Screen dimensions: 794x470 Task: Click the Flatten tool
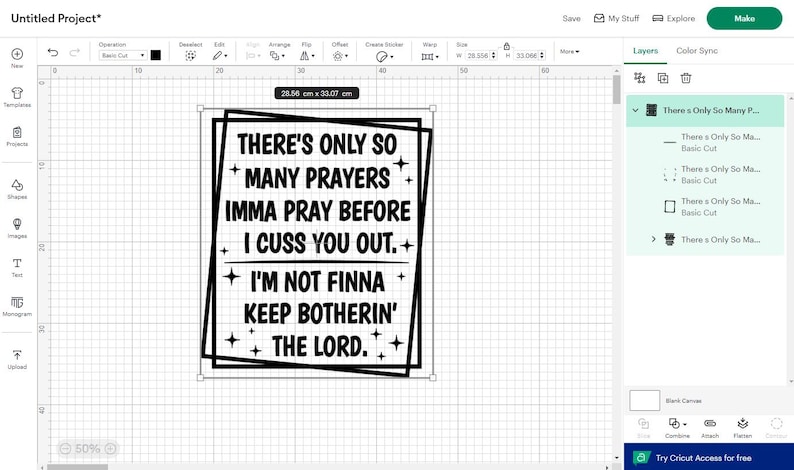tap(742, 428)
